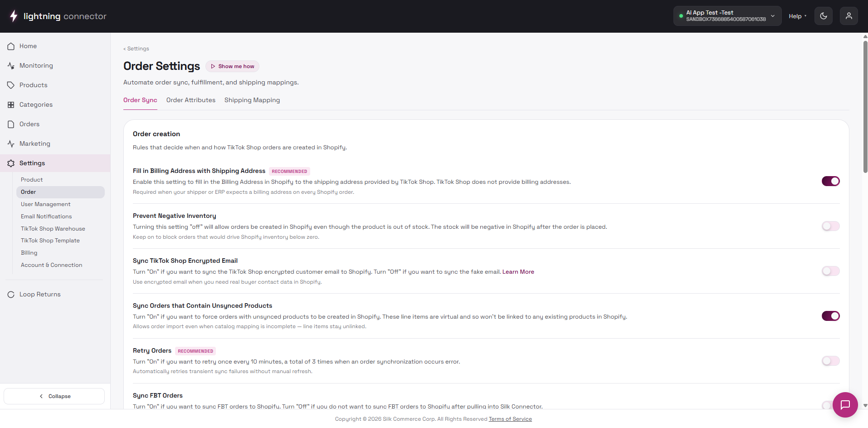Click the Products tag icon
The height and width of the screenshot is (428, 868).
click(11, 85)
